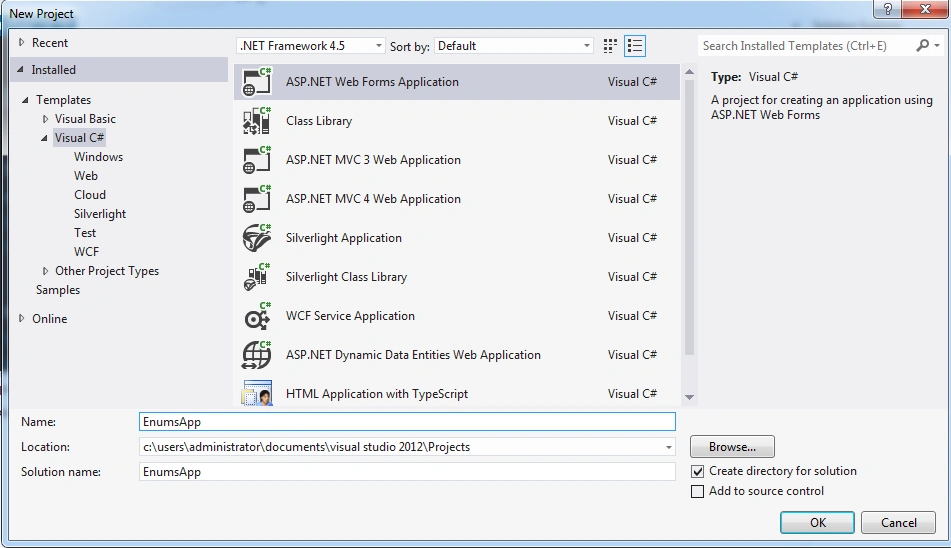The image size is (951, 548).
Task: Collapse the Installed section
Action: tap(20, 70)
